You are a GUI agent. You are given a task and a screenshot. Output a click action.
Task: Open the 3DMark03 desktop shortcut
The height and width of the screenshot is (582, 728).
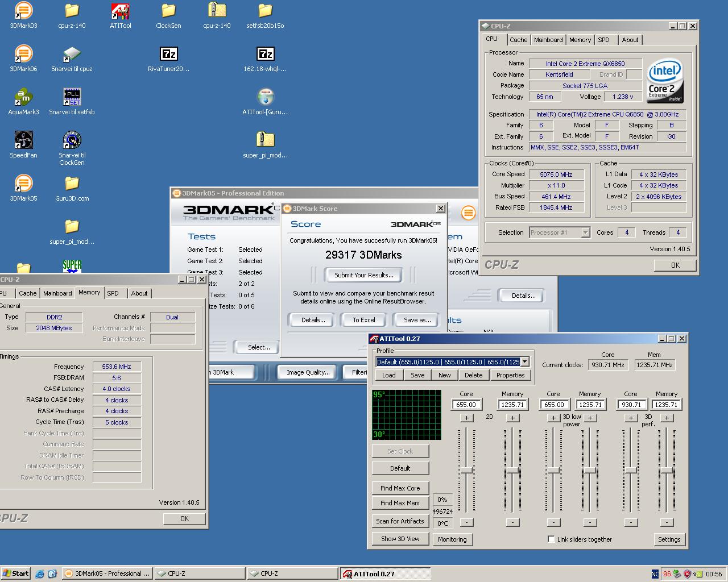click(x=23, y=15)
